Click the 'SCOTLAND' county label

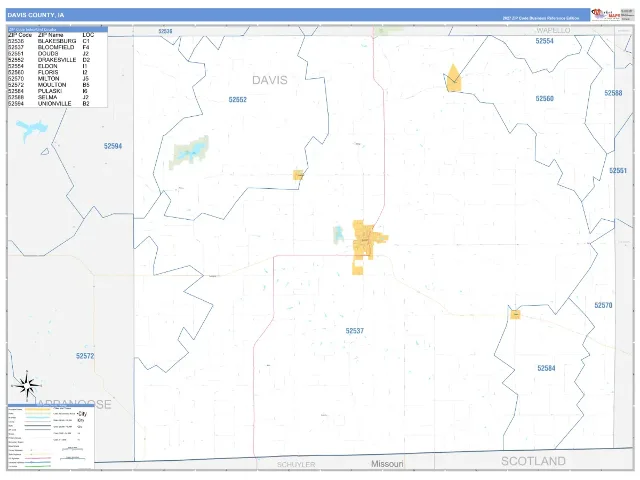[x=533, y=461]
